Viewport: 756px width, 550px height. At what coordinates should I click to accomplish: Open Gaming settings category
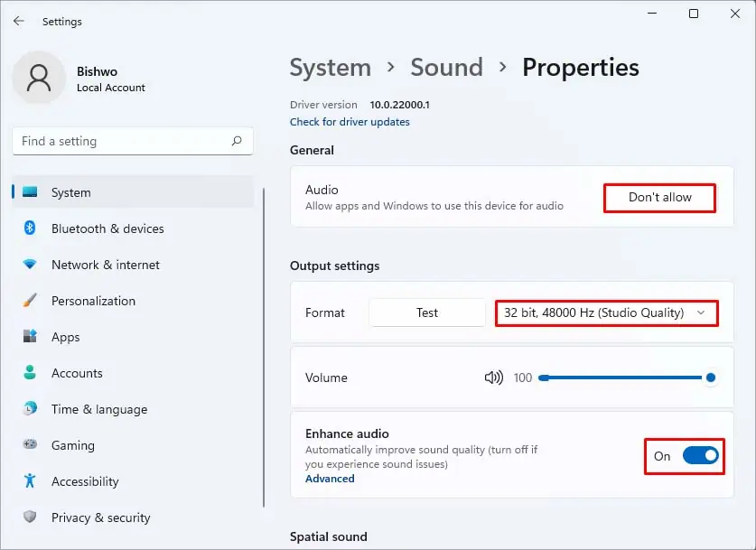133,445
